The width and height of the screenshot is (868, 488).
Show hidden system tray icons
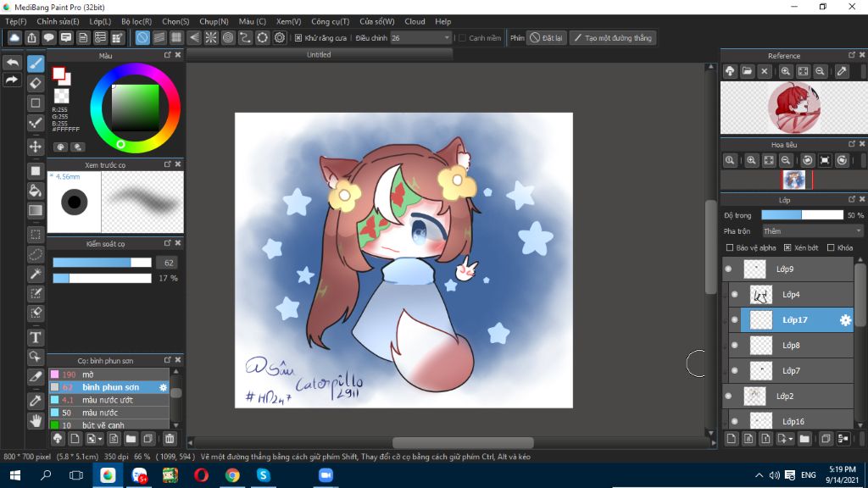[x=759, y=475]
